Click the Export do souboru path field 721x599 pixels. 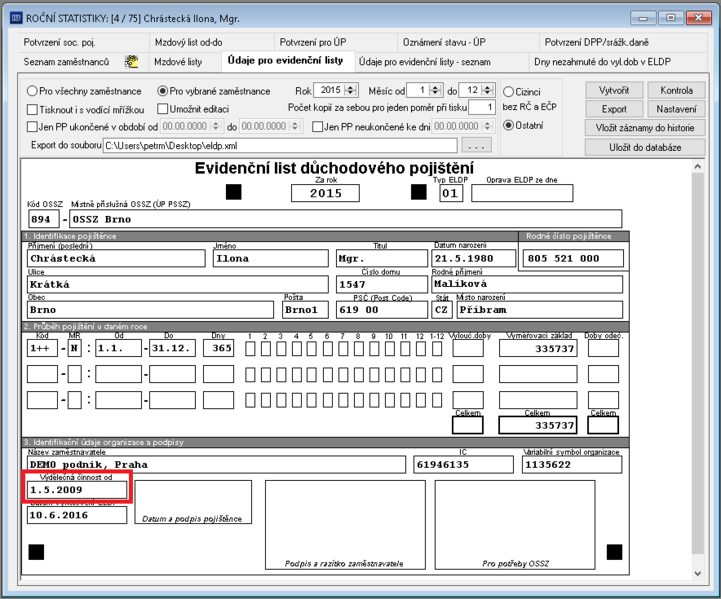pos(280,146)
